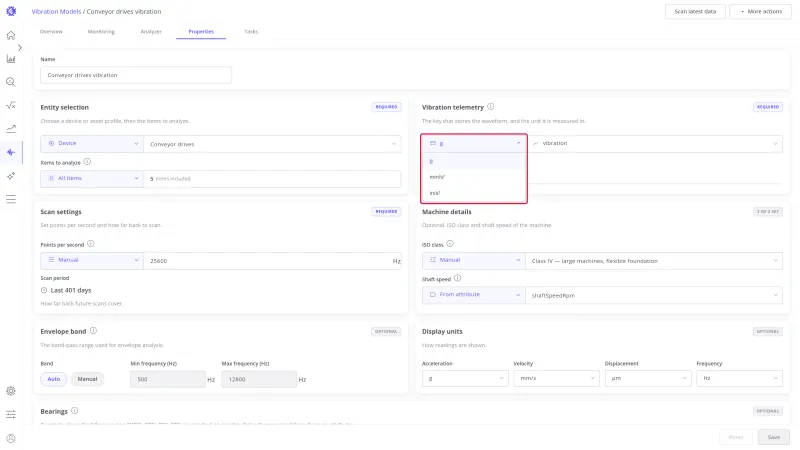This screenshot has width=800, height=450.
Task: Click Last 401 days scan period
Action: click(70, 290)
